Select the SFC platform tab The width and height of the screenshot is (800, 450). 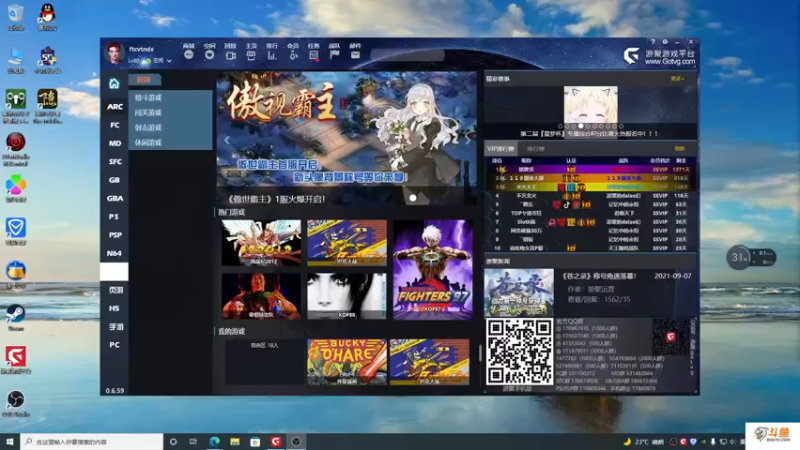tap(114, 162)
